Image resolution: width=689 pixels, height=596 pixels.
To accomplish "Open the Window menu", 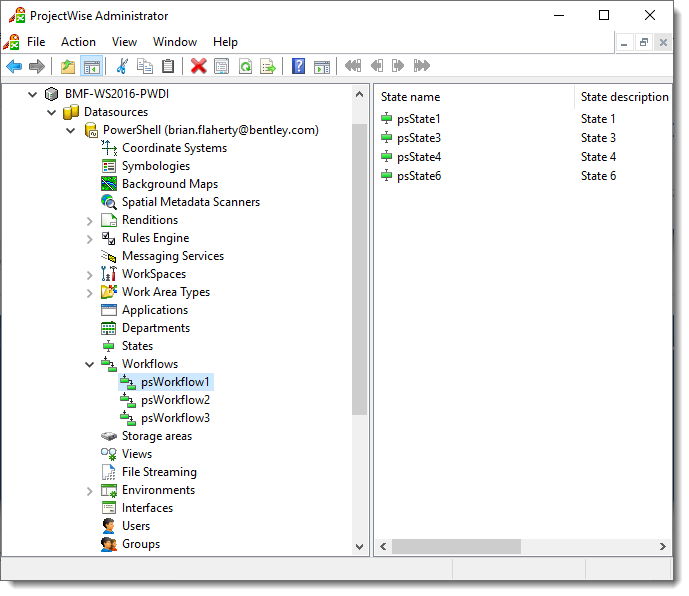I will click(175, 42).
